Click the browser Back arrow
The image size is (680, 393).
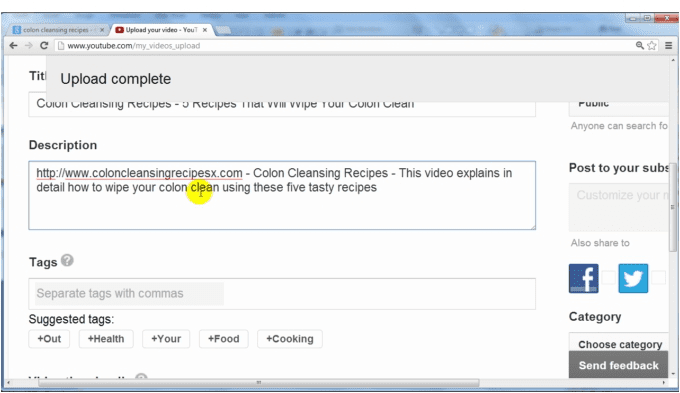tap(13, 46)
